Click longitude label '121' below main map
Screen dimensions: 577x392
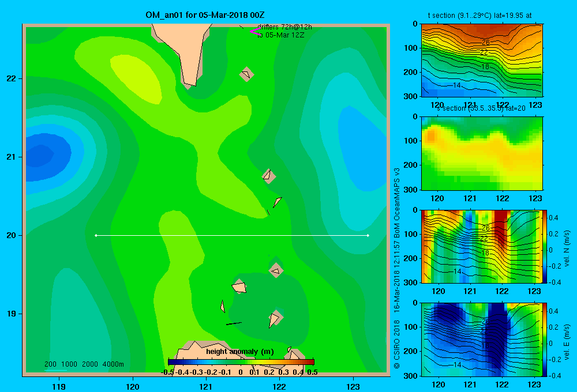[x=206, y=386]
